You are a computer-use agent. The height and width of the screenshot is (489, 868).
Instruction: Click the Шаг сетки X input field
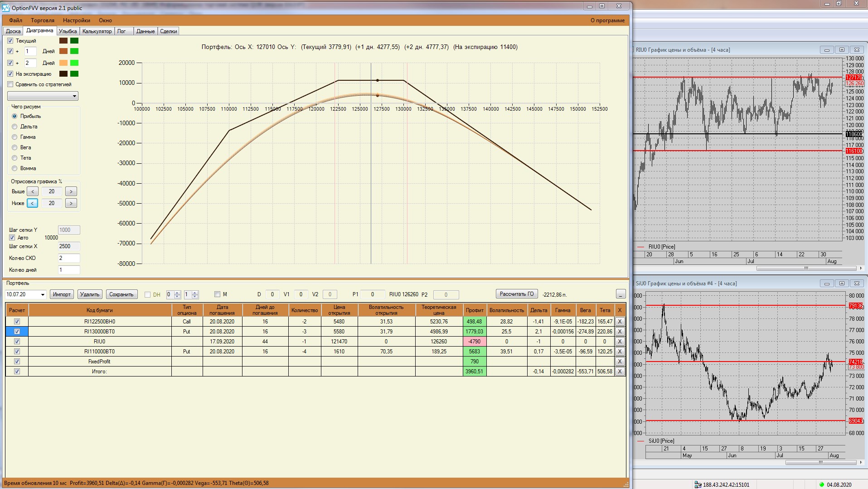pyautogui.click(x=68, y=246)
